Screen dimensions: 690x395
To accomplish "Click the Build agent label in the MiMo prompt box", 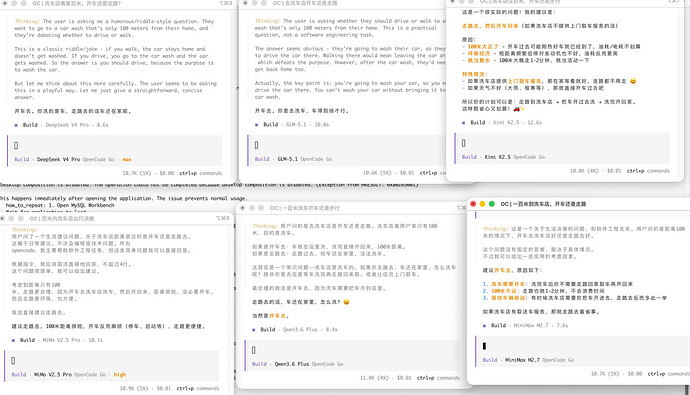I will (x=19, y=374).
